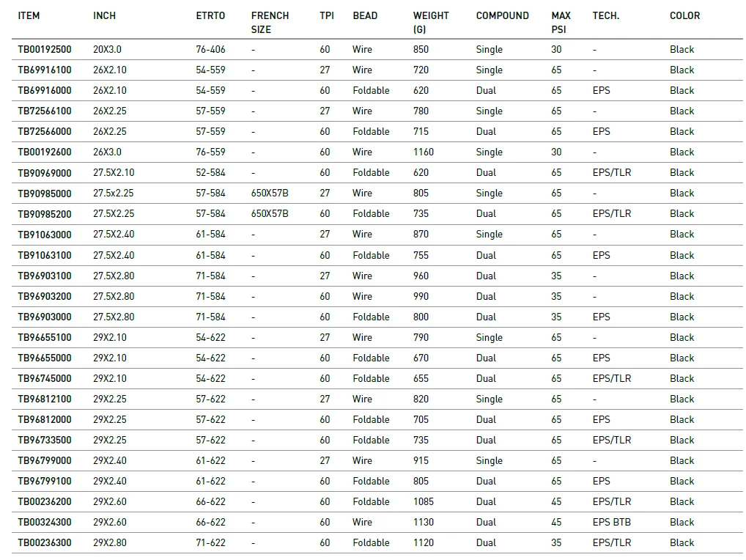Screen dimensions: 746x560
Task: Click the ITEM column header
Action: (29, 15)
